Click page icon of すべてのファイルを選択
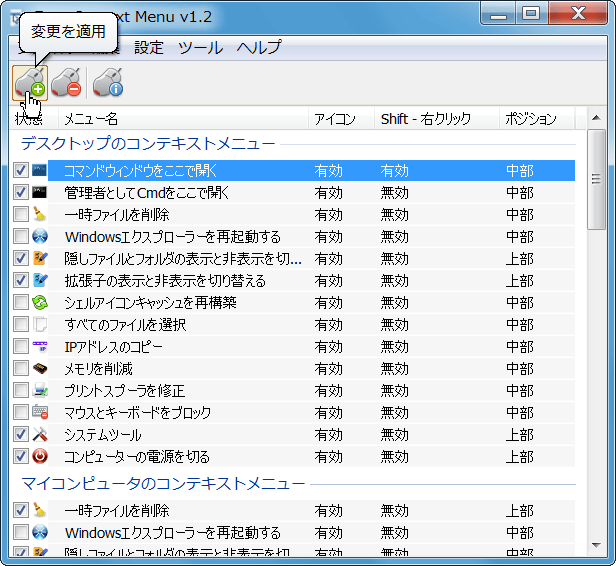This screenshot has height=566, width=616. [x=40, y=324]
